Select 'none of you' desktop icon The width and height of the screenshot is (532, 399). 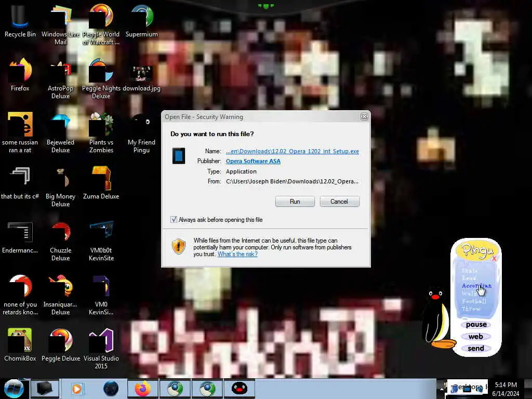tap(20, 295)
